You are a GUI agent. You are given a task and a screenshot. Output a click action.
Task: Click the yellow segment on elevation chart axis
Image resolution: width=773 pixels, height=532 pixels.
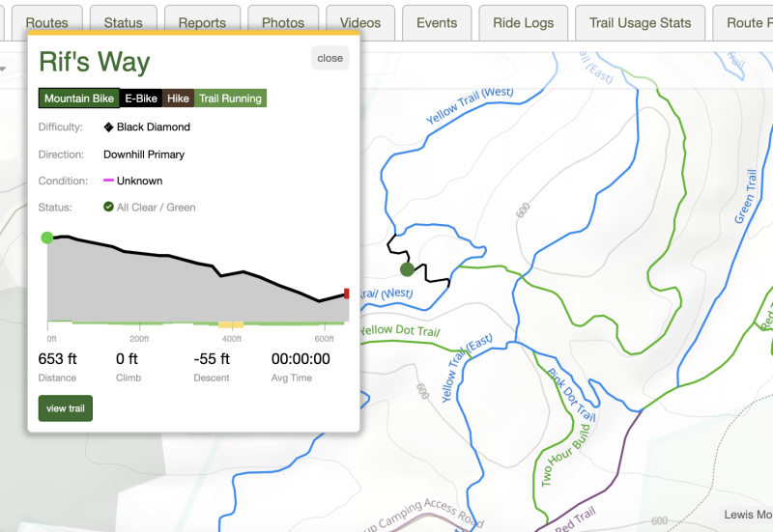tap(231, 324)
